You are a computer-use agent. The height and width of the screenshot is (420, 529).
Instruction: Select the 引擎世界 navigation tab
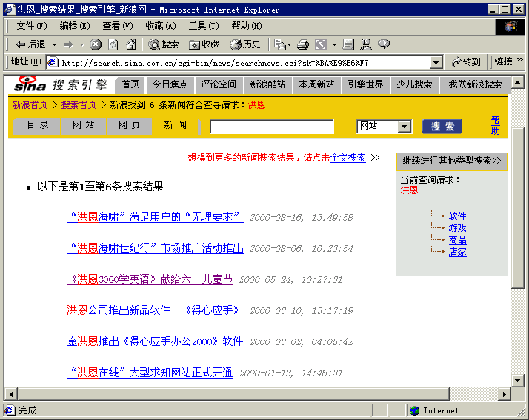point(366,84)
